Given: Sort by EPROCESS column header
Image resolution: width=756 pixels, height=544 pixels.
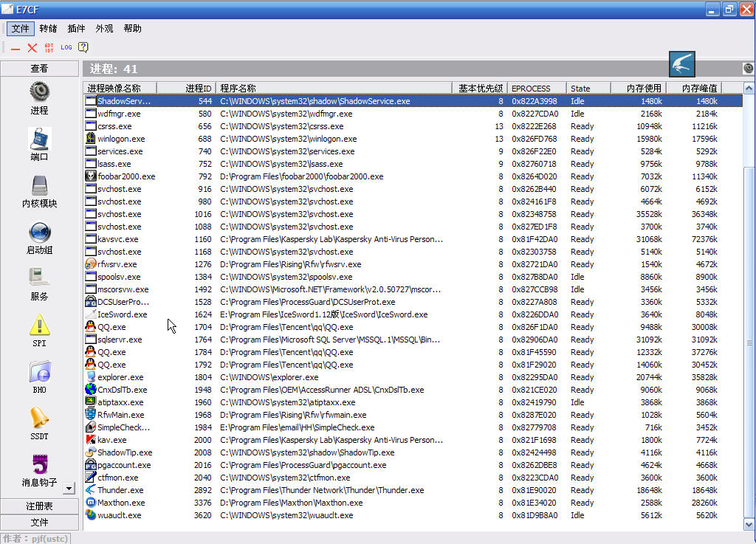Looking at the screenshot, I should click(537, 88).
